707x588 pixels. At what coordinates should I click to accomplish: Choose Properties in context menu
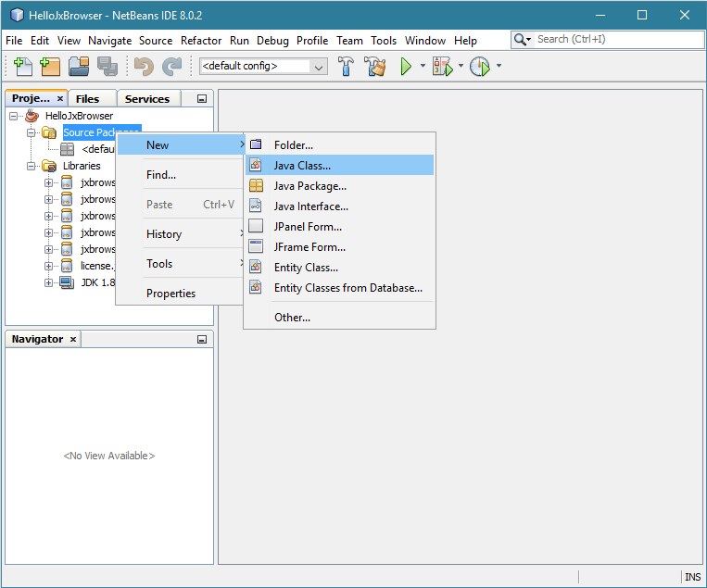point(181,294)
